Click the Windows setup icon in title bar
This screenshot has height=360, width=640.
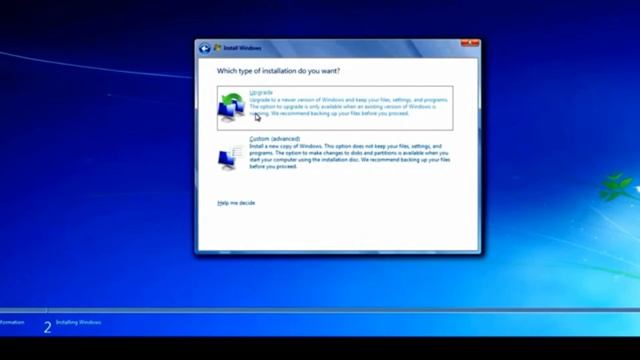[x=218, y=48]
